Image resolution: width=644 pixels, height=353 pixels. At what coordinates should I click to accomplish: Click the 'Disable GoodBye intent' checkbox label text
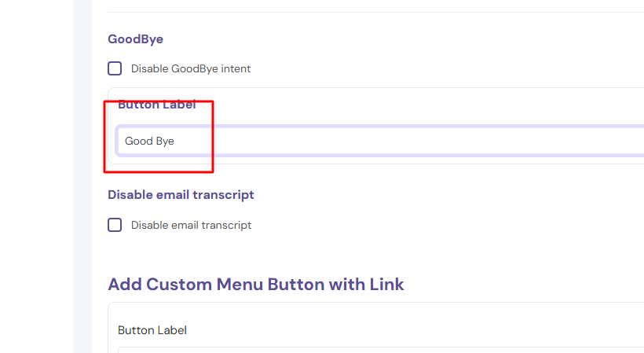pyautogui.click(x=191, y=68)
